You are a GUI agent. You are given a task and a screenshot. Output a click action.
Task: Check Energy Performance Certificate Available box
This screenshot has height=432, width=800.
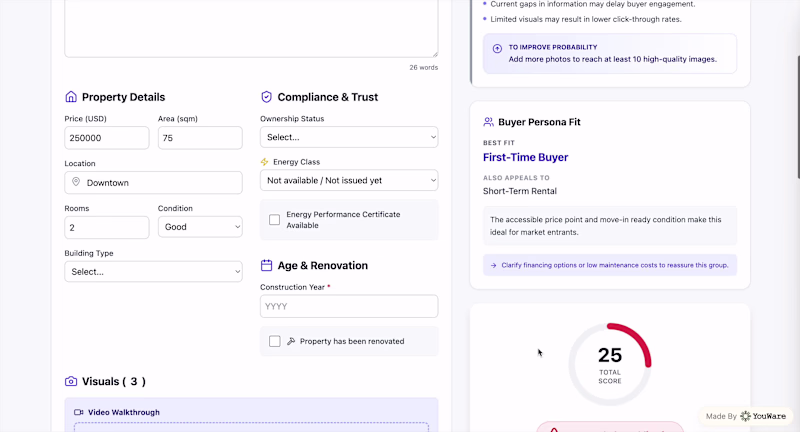click(x=274, y=220)
